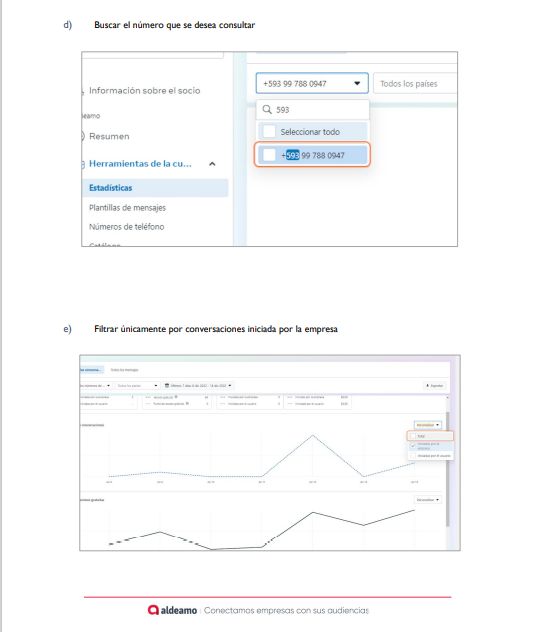Open the date range Últimos 7 días dropdown
This screenshot has width=536, height=632.
198,385
